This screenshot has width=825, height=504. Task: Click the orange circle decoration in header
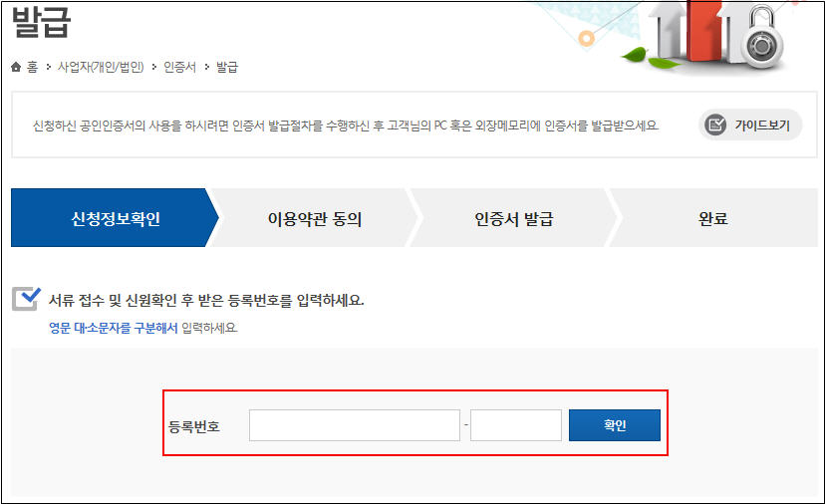click(586, 39)
